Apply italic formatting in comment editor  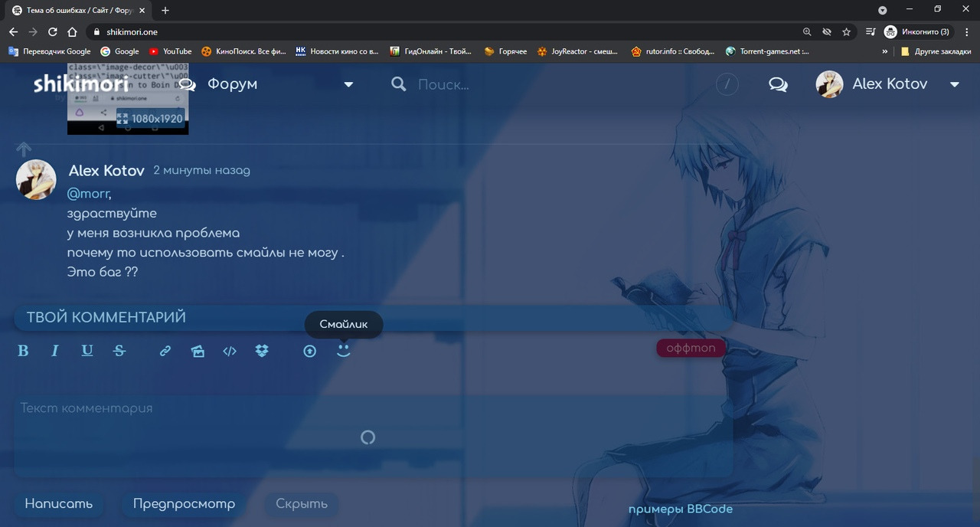[55, 351]
